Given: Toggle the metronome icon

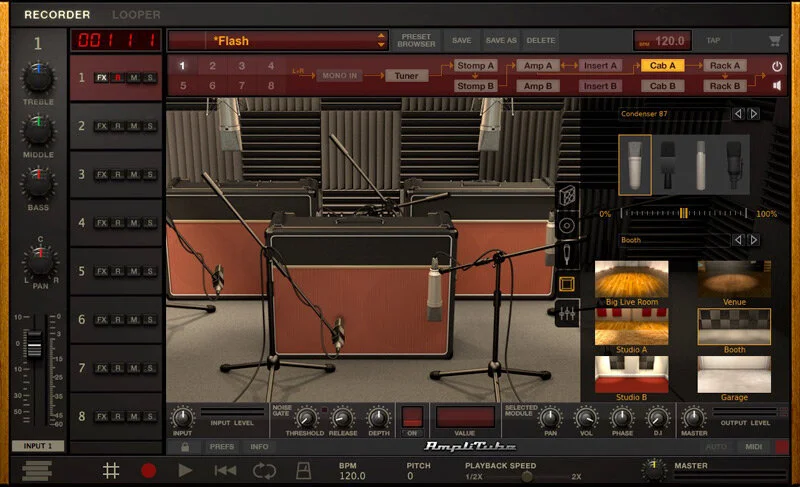Looking at the screenshot, I should 304,470.
